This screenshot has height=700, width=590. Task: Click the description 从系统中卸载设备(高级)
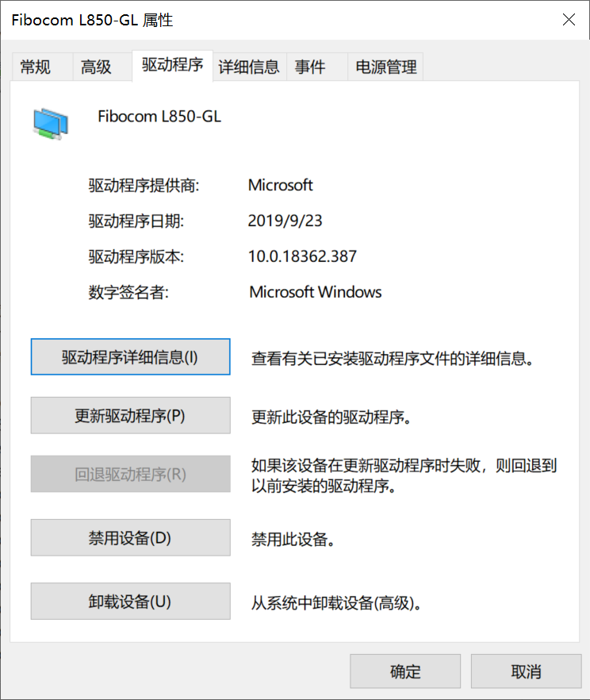pos(335,603)
